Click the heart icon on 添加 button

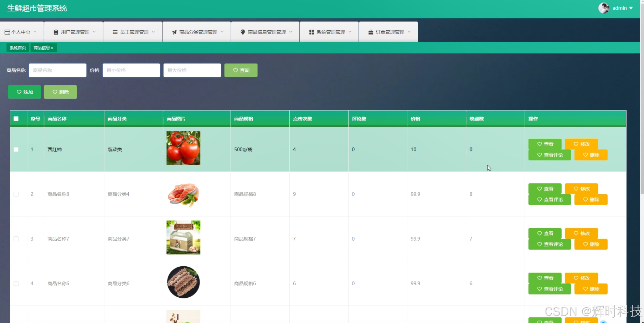click(x=19, y=92)
